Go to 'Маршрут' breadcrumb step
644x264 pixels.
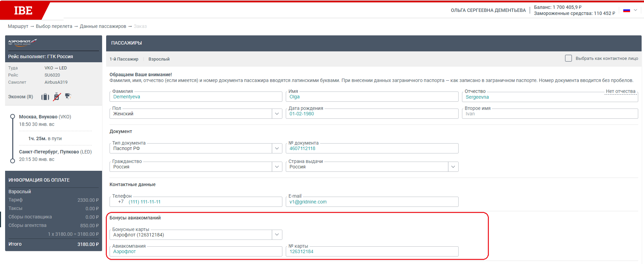tap(18, 26)
